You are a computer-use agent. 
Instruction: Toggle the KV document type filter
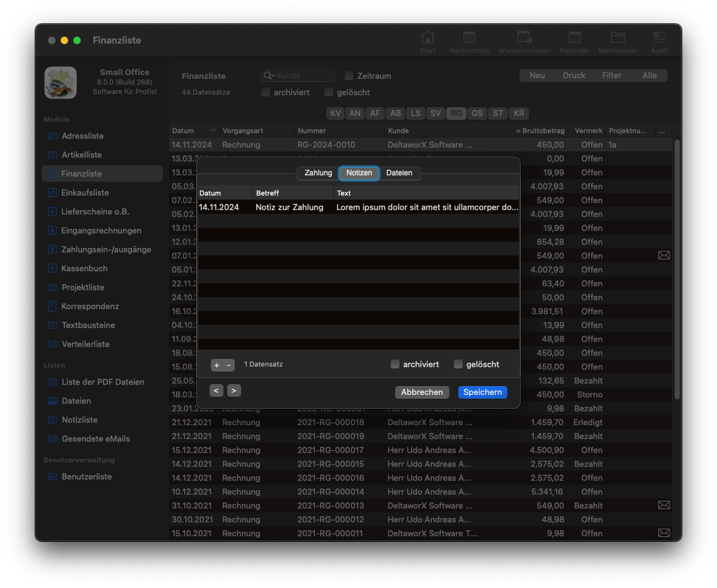pyautogui.click(x=335, y=114)
